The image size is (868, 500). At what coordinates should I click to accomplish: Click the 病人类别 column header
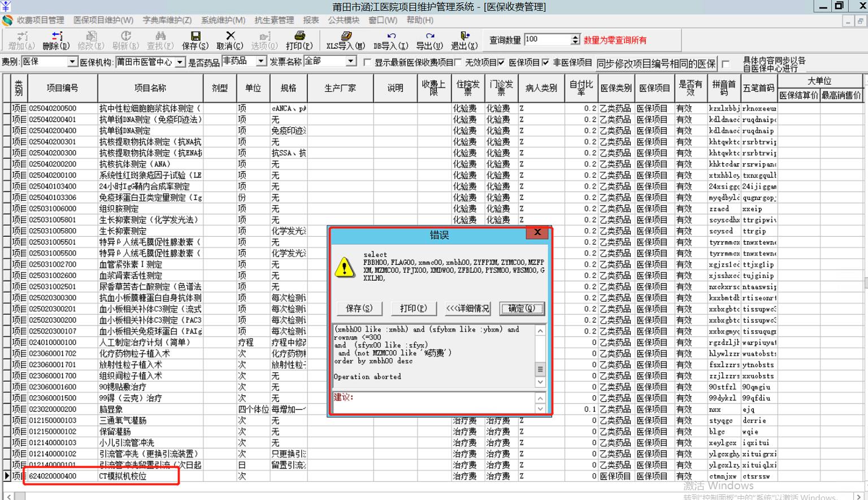click(541, 88)
